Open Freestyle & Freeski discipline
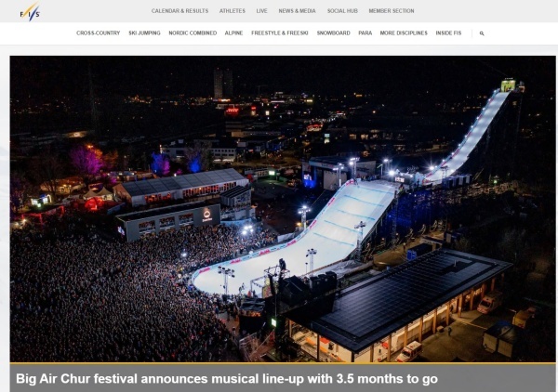 [x=280, y=33]
